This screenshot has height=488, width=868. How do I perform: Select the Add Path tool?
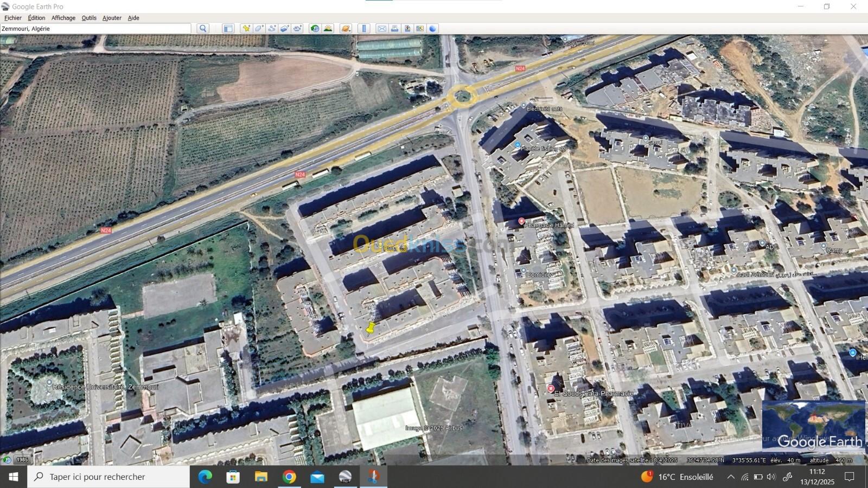coord(272,29)
